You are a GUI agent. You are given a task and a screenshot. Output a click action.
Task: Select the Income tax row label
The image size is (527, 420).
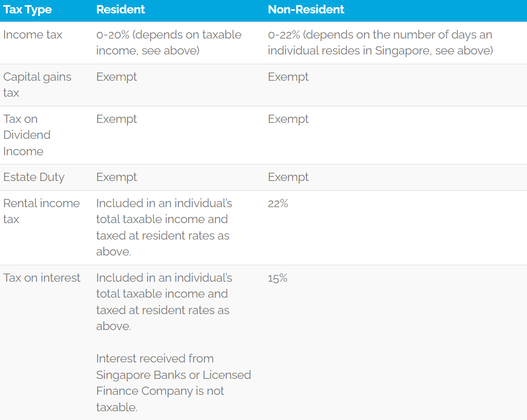click(32, 34)
